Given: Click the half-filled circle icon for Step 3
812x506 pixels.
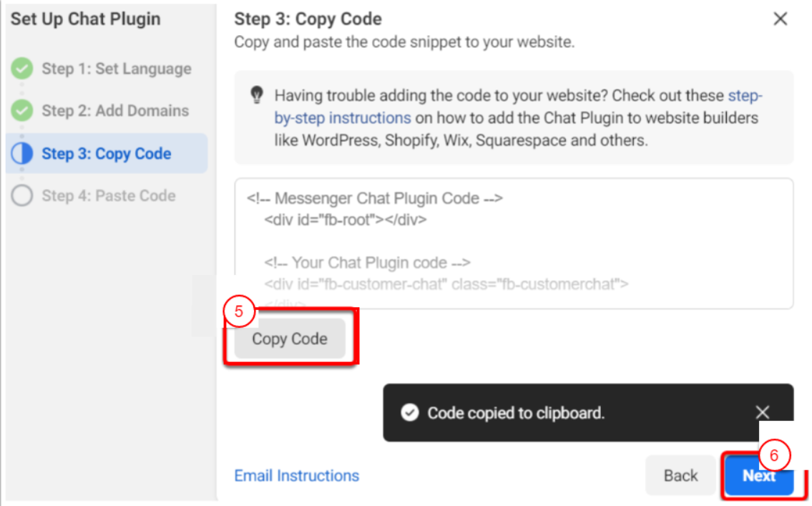Looking at the screenshot, I should pos(22,154).
